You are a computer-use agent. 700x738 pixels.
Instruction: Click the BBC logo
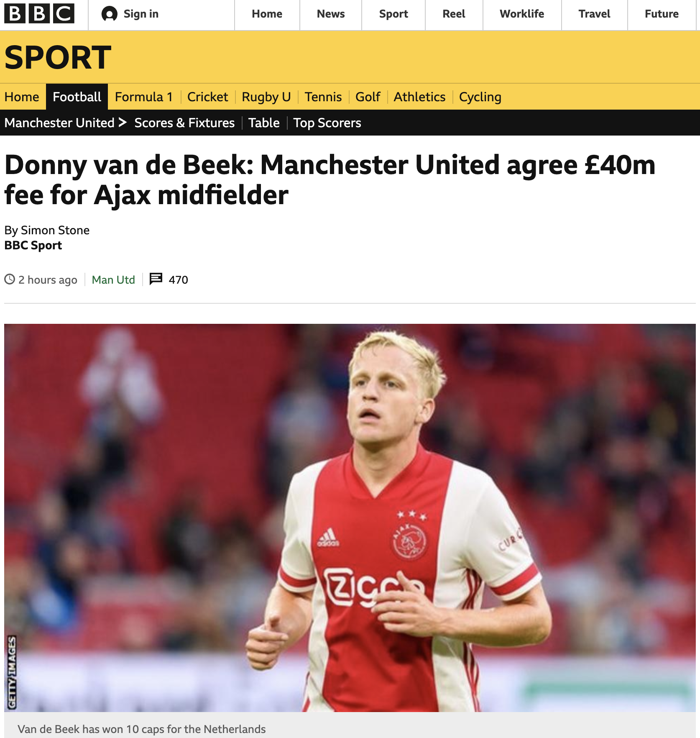click(x=39, y=13)
